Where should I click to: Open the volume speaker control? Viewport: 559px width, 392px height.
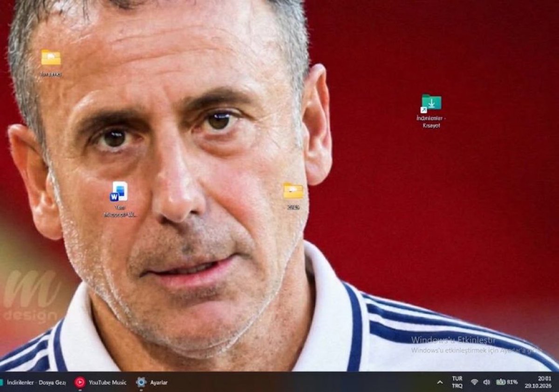coord(486,382)
